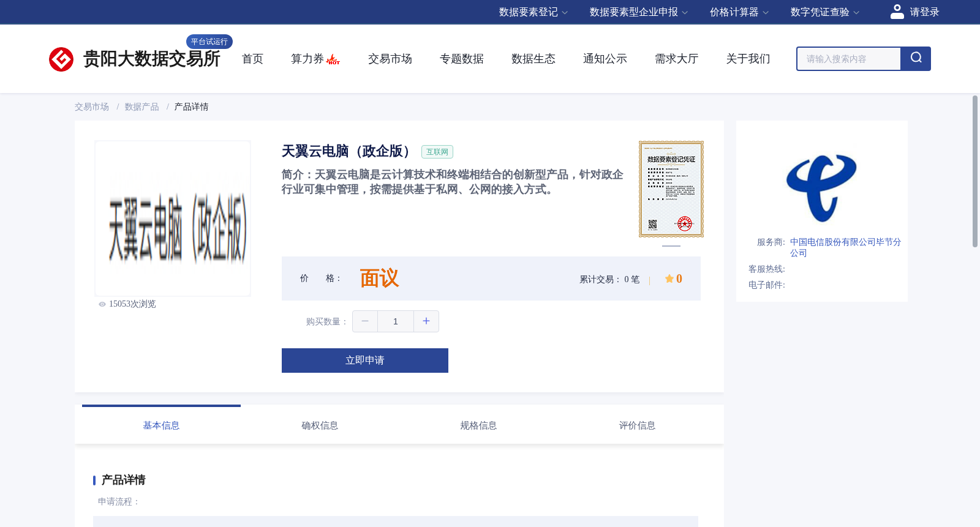This screenshot has height=527, width=980.
Task: Switch to the 评价信息 tab
Action: tap(637, 425)
